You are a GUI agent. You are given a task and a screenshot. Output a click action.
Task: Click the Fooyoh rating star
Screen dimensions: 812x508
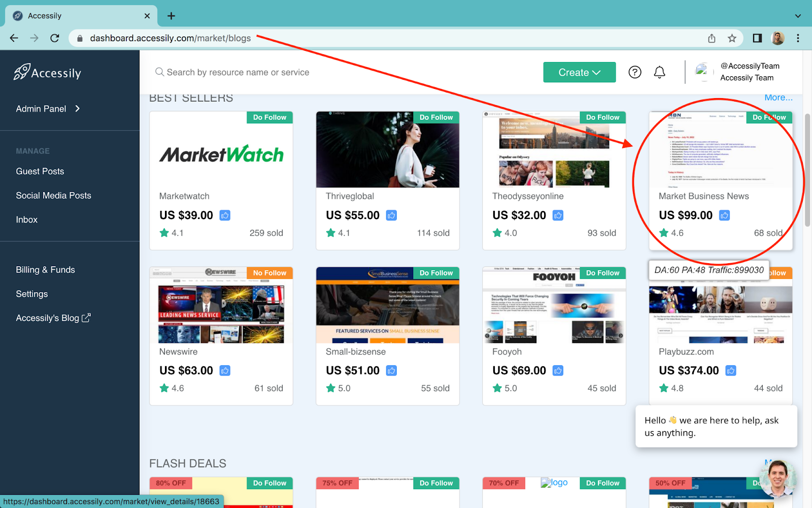497,388
